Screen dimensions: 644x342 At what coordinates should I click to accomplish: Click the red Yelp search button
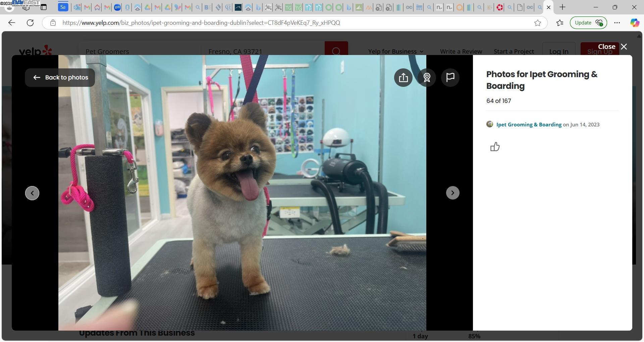pyautogui.click(x=336, y=48)
